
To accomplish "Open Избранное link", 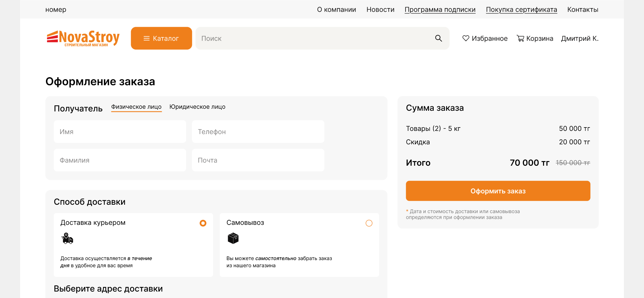I will point(485,38).
